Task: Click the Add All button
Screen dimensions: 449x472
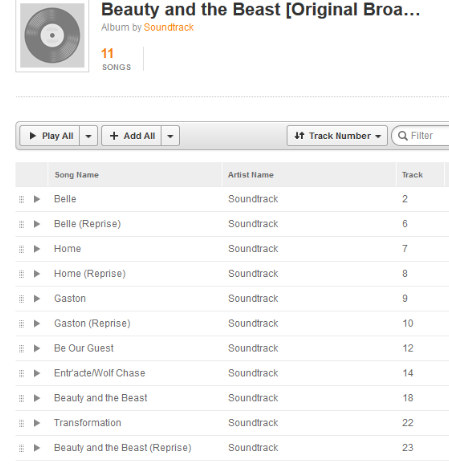Action: pos(132,136)
